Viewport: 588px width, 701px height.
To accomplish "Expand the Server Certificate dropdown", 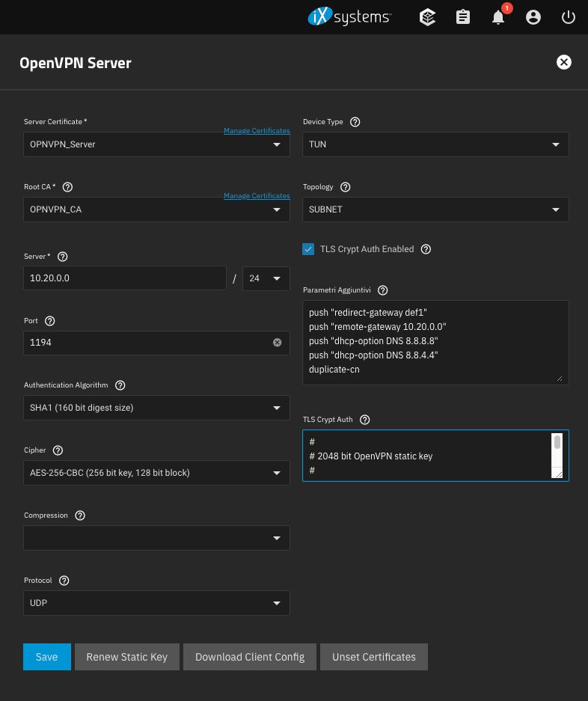I will (x=156, y=144).
